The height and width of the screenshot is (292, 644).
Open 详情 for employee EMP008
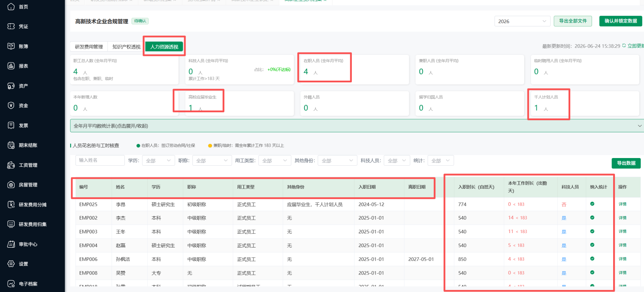(x=623, y=273)
